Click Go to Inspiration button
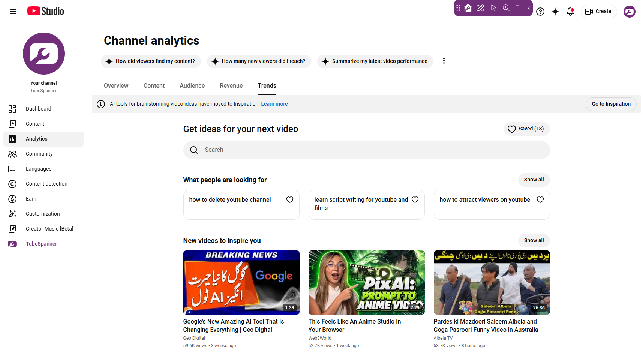The image size is (643, 364). [x=611, y=104]
